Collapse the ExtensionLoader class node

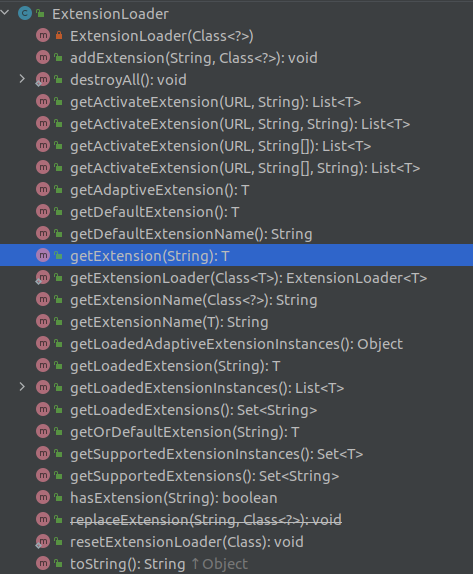[x=5, y=13]
